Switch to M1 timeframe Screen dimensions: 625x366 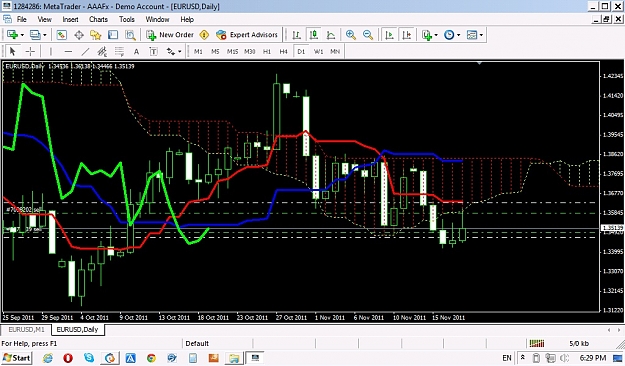click(x=198, y=51)
